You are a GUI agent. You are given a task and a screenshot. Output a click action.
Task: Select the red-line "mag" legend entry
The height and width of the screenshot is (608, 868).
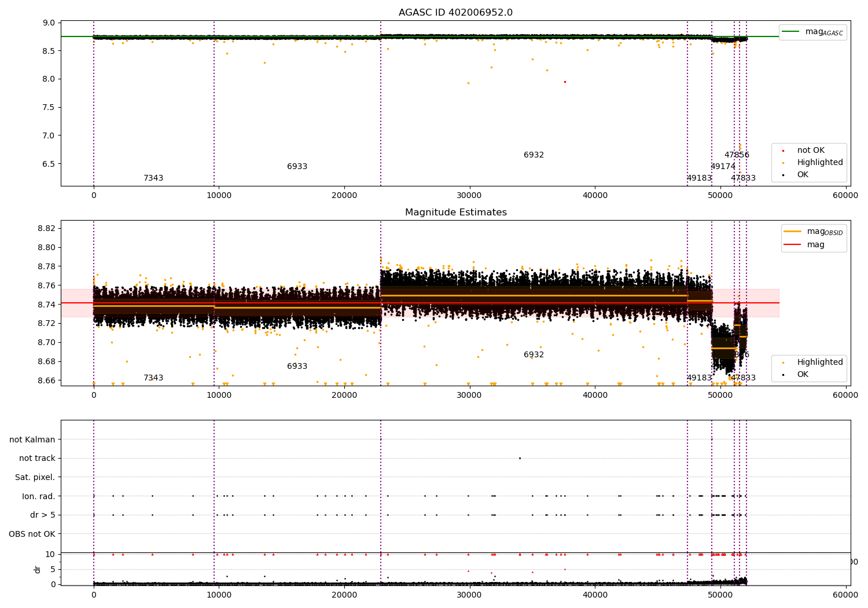(804, 245)
